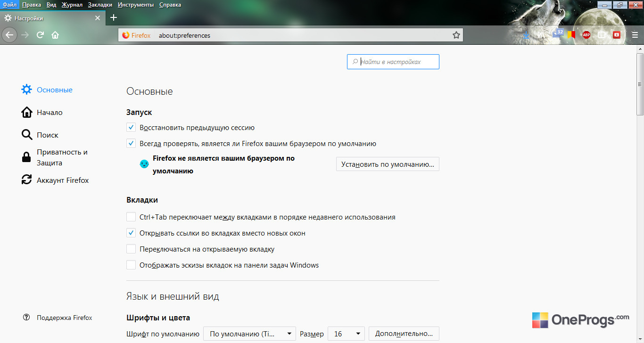Open Приватность и Защита category
Viewport: 644px width, 343px height.
tap(55, 157)
